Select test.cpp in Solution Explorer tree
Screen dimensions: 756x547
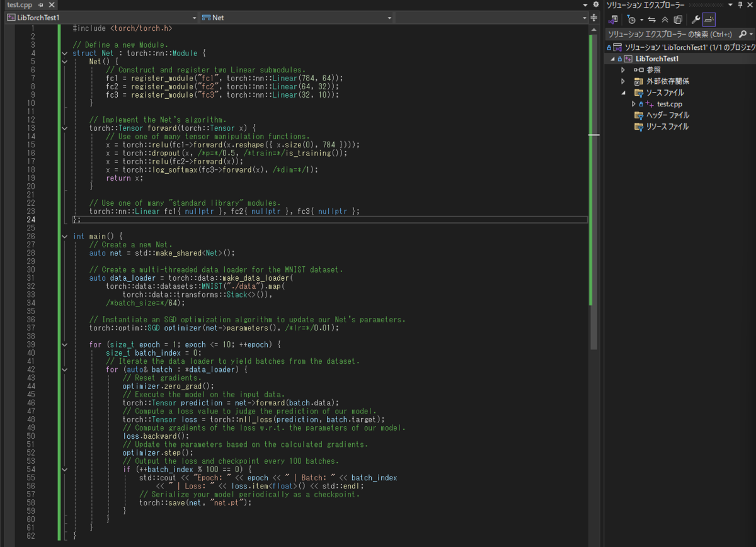[669, 104]
